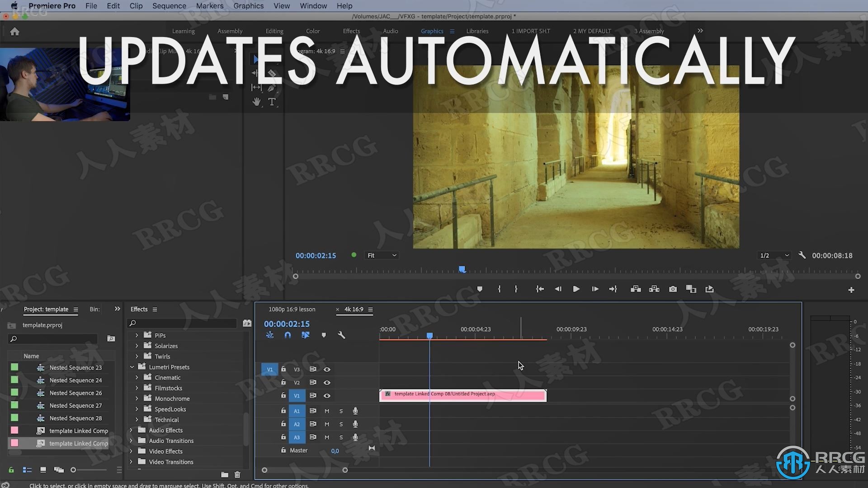Toggle insert sequences as nests icon
Viewport: 868px width, 488px height.
(x=270, y=335)
